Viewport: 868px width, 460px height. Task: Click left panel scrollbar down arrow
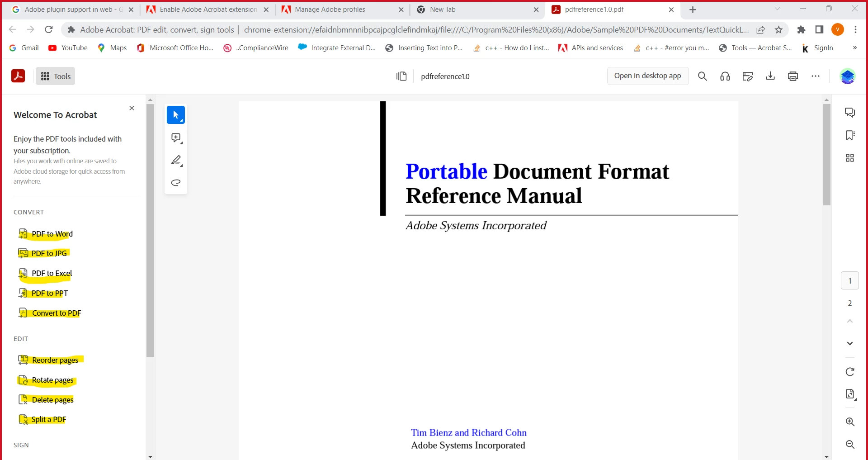coord(150,457)
